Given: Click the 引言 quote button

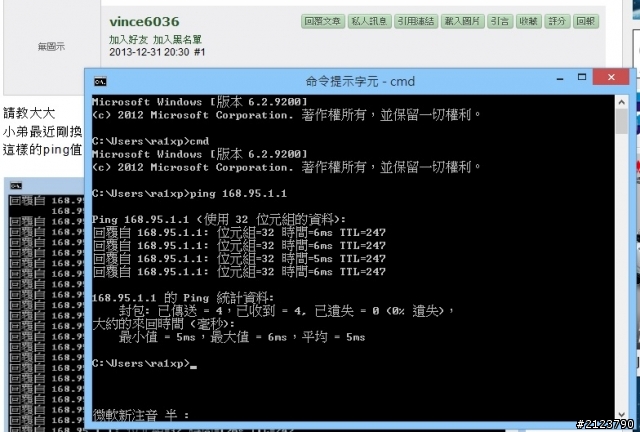Looking at the screenshot, I should 500,21.
